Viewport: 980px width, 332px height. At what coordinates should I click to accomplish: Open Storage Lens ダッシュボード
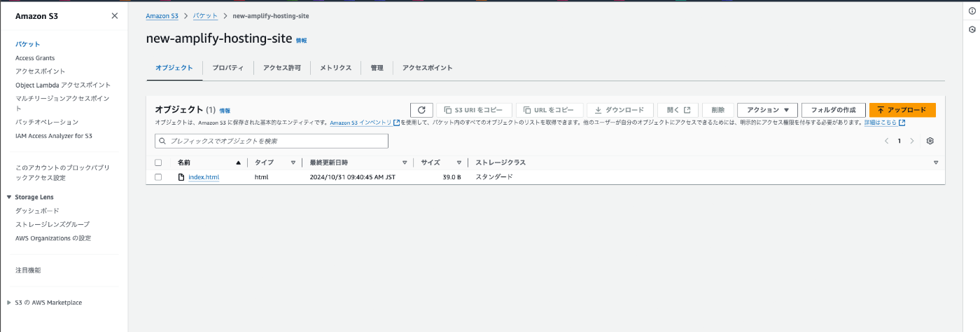click(x=37, y=211)
